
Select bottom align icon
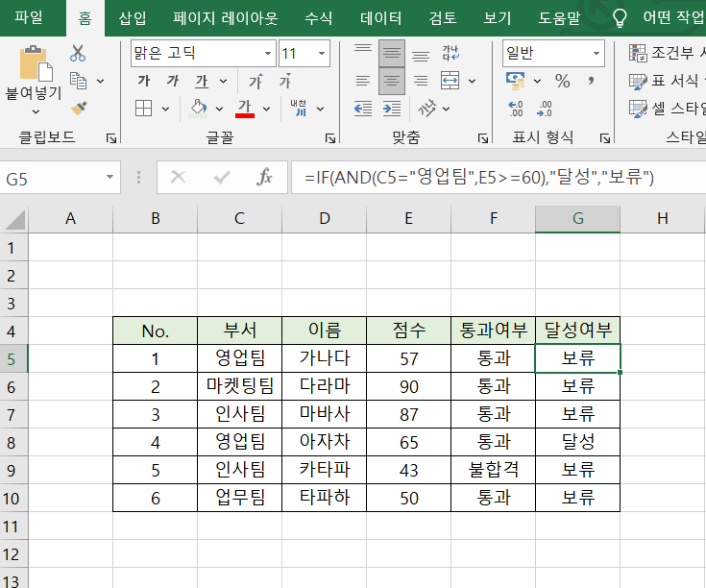coord(421,55)
